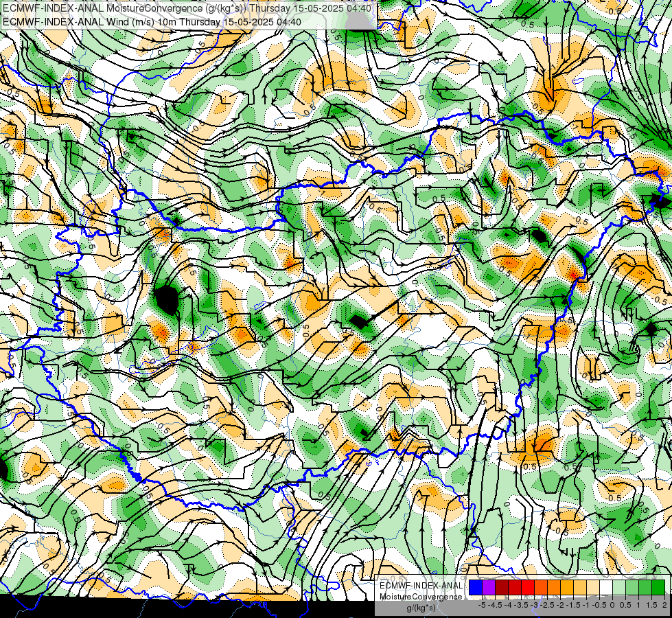Click the g/(kg*s) unit label in legend
672x618 pixels.
(421, 608)
